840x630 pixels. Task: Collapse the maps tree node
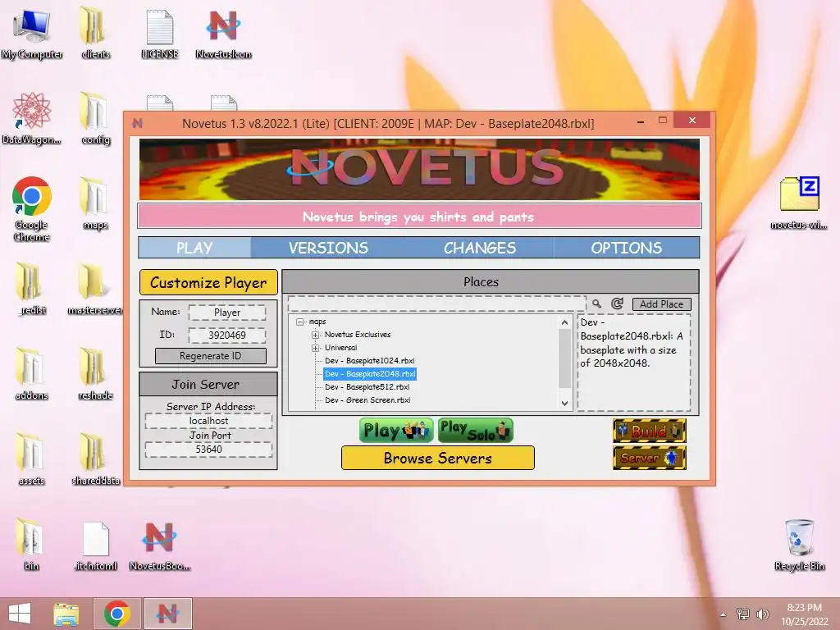click(300, 322)
